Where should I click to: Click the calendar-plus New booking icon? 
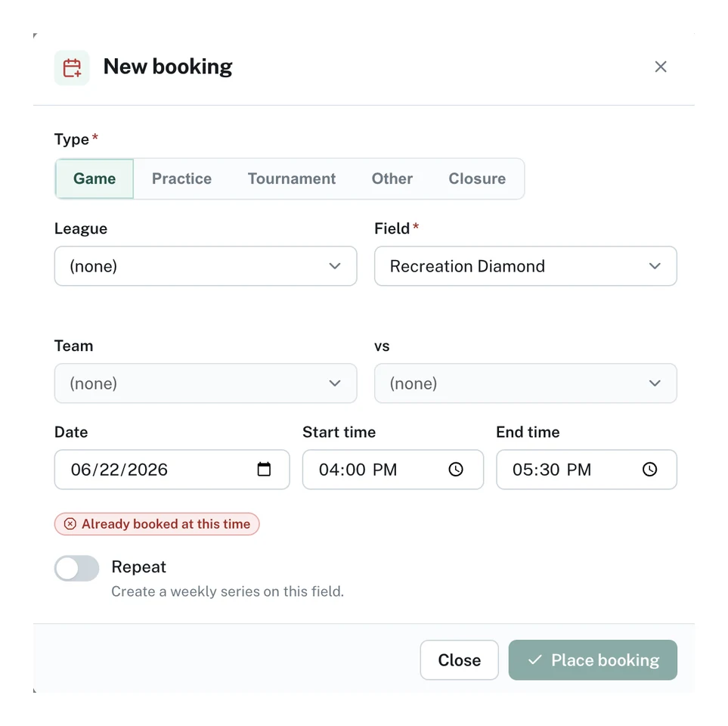pyautogui.click(x=72, y=68)
